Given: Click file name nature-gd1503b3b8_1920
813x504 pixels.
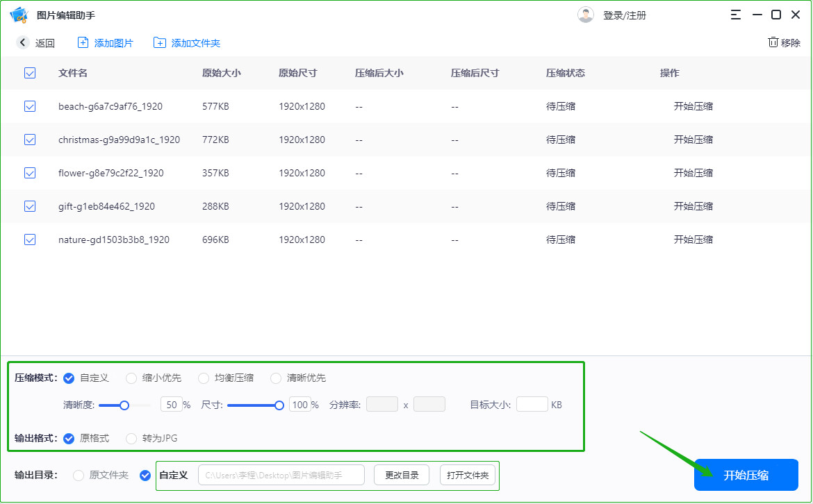Looking at the screenshot, I should [x=113, y=240].
